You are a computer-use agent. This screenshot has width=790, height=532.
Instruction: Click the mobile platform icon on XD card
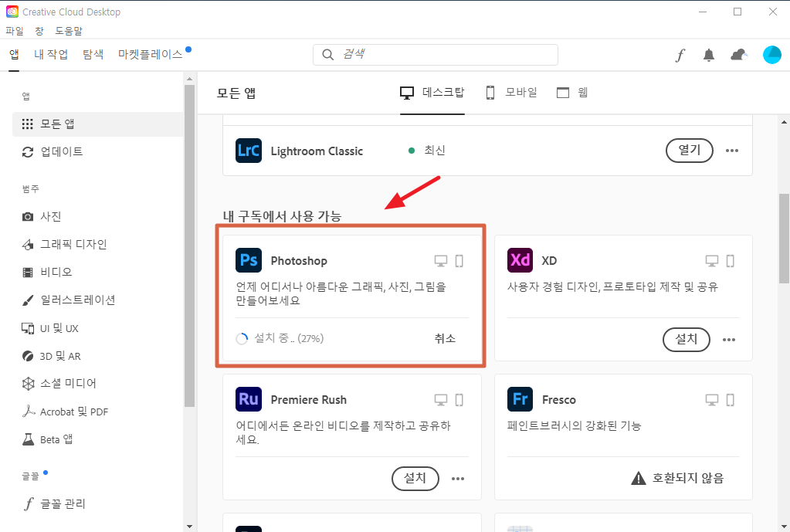[x=730, y=261]
